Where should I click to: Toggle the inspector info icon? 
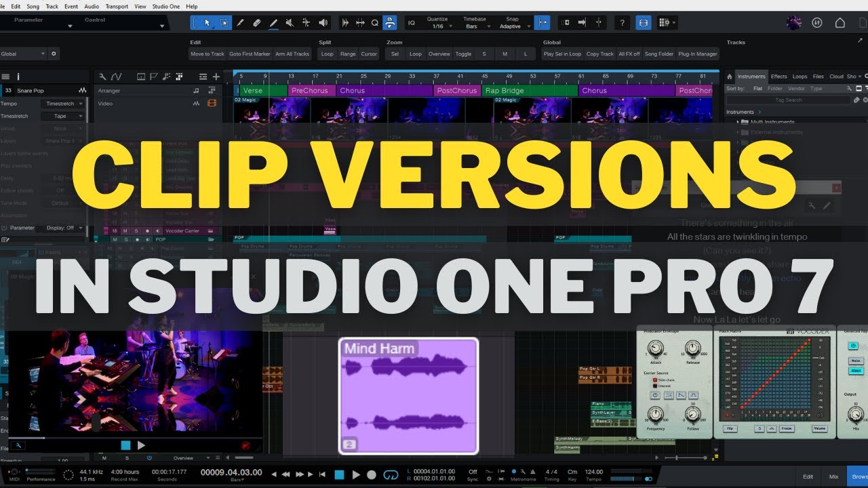point(18,77)
